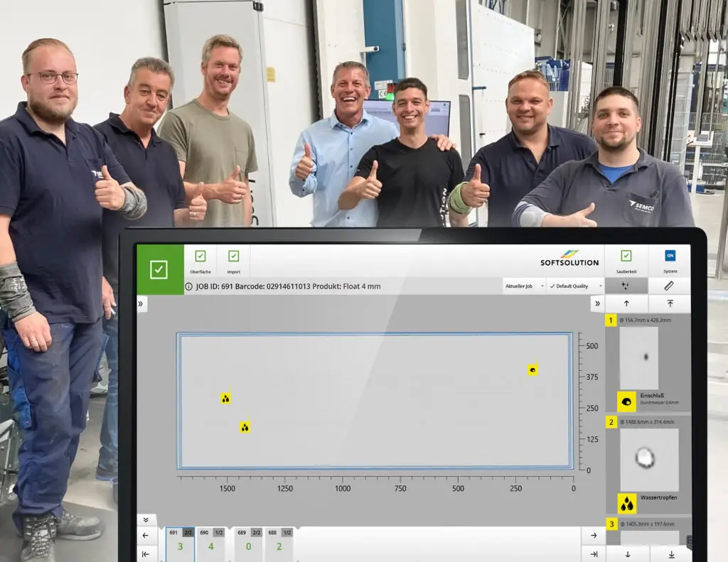Click the lower Wassertropfen marker on glass
The height and width of the screenshot is (562, 728).
pyautogui.click(x=245, y=427)
